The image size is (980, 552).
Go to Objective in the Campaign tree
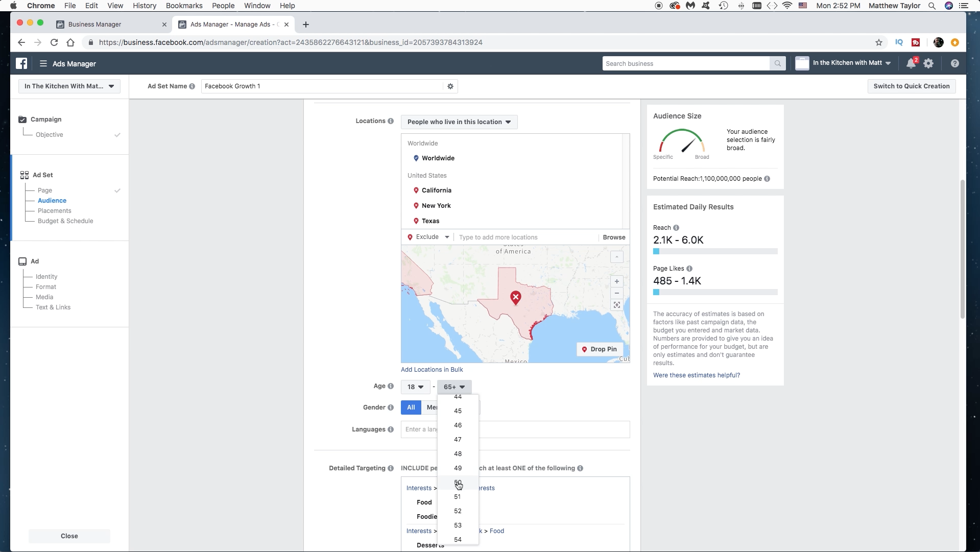(50, 135)
